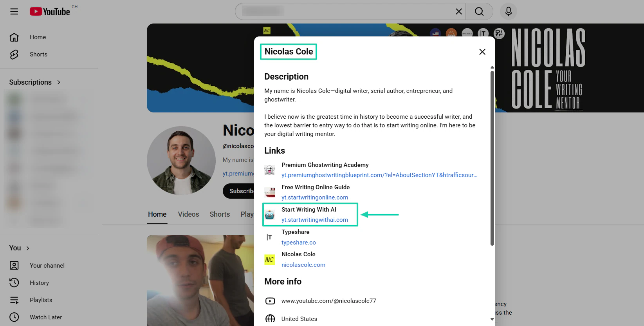This screenshot has height=326, width=644.
Task: Click the ship icon for Writing Guide
Action: 270,192
